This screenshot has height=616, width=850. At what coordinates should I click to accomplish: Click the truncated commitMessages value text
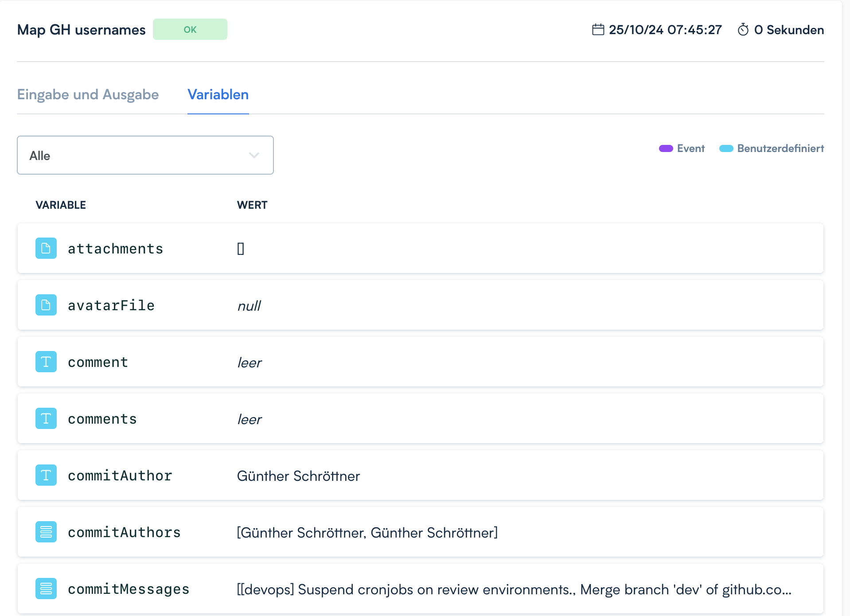pyautogui.click(x=514, y=589)
